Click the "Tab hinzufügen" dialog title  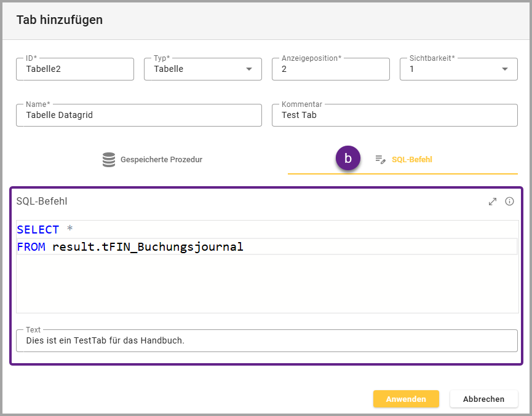[60, 20]
